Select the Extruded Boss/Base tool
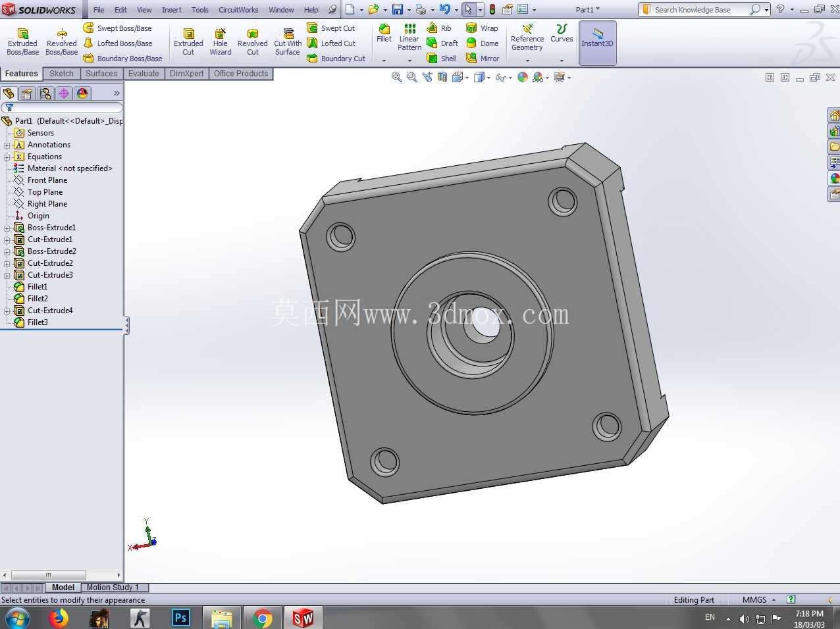 22,41
